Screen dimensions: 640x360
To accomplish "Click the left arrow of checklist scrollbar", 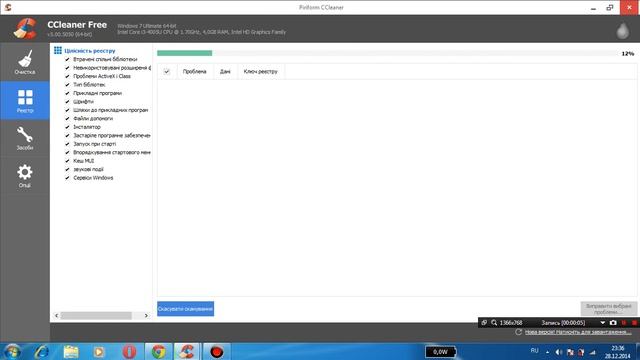I will coord(57,316).
